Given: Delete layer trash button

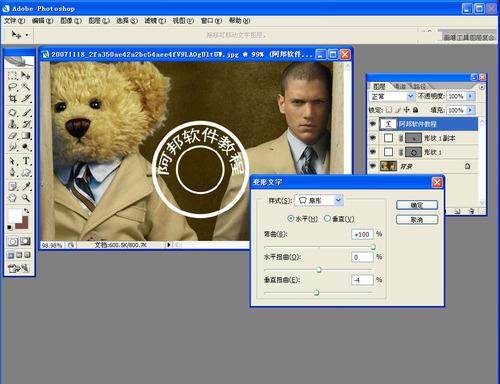Looking at the screenshot, I should (471, 211).
